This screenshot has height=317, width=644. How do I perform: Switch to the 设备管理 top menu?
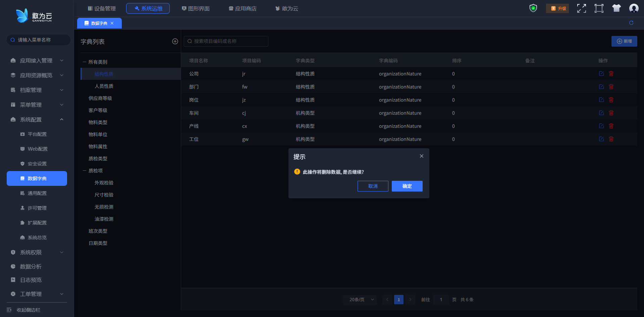[102, 8]
